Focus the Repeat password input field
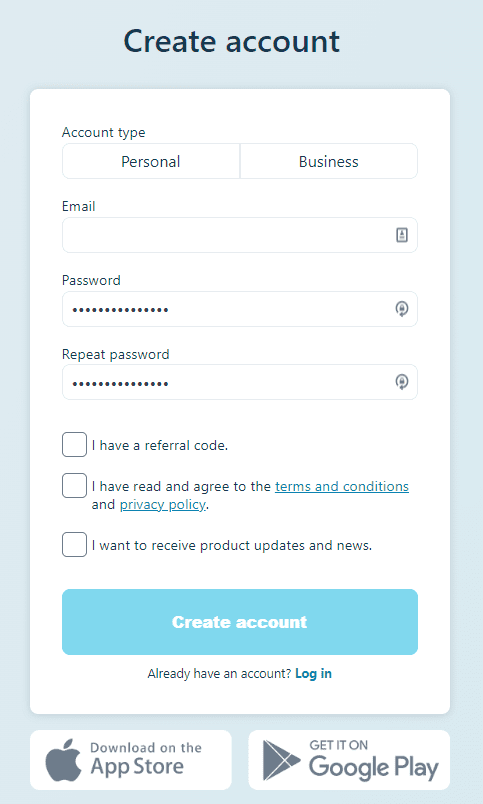 coord(240,382)
